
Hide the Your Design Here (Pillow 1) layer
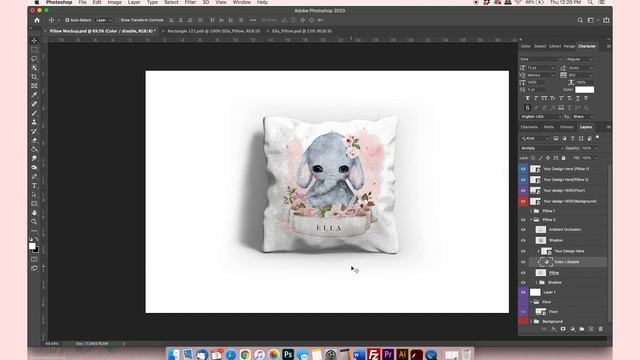pos(523,169)
